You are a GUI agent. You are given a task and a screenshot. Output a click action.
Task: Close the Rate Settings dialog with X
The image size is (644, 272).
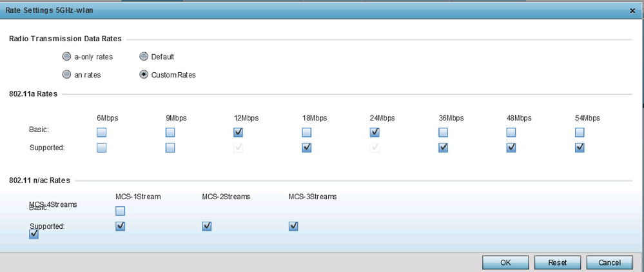coord(632,11)
